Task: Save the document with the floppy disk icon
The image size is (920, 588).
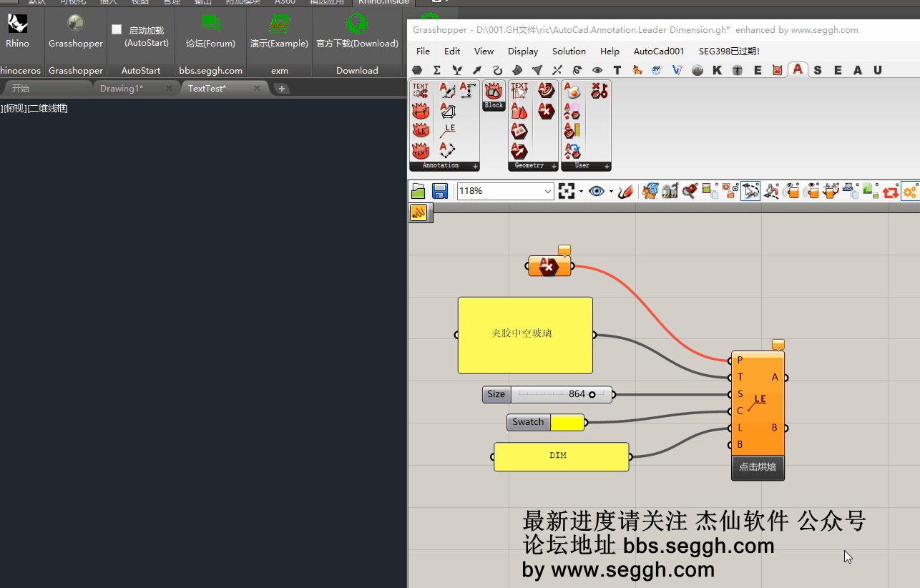Action: coord(440,191)
